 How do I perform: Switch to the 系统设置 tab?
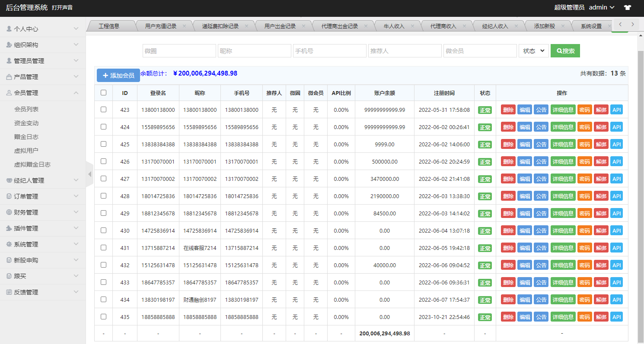tap(591, 26)
